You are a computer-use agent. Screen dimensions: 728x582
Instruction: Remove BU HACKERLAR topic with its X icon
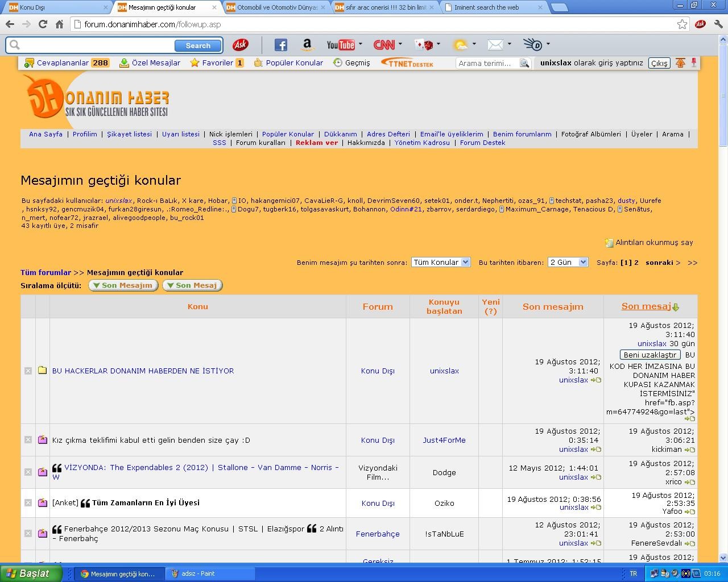click(x=28, y=371)
